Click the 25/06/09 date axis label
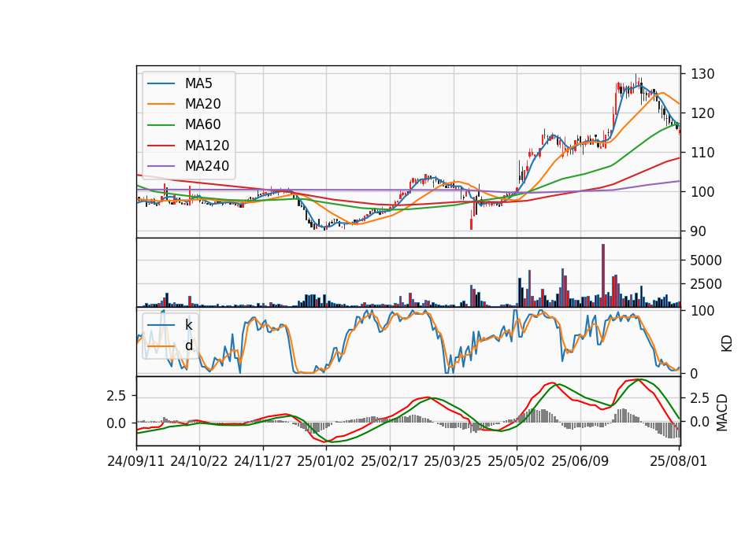 click(580, 461)
